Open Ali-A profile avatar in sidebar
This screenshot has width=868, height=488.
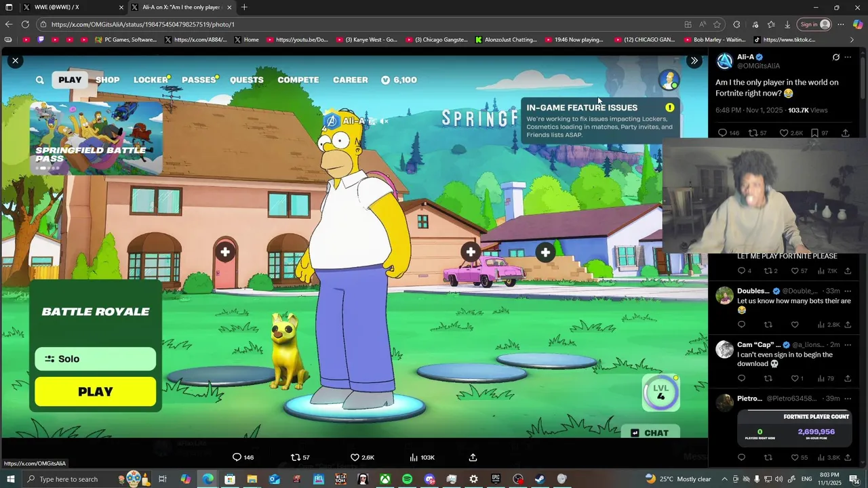tap(725, 61)
